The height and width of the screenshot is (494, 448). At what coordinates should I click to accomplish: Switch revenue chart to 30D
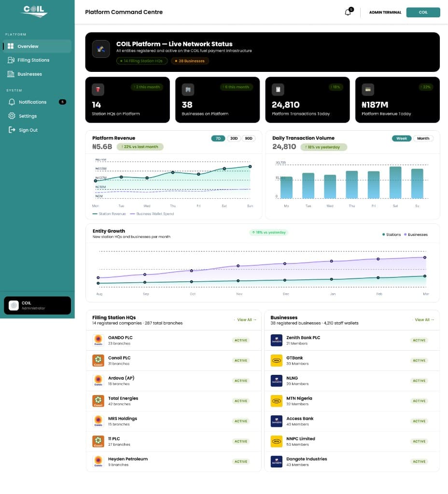click(x=234, y=138)
